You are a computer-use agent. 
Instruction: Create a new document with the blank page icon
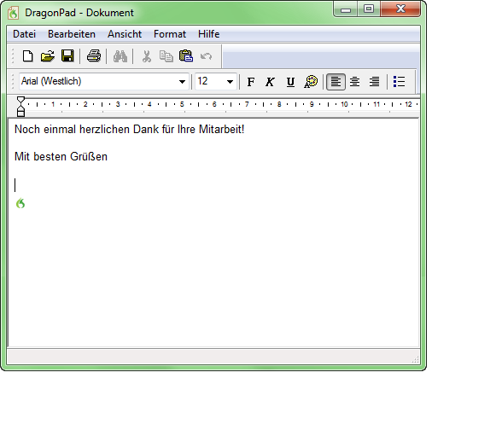click(28, 56)
